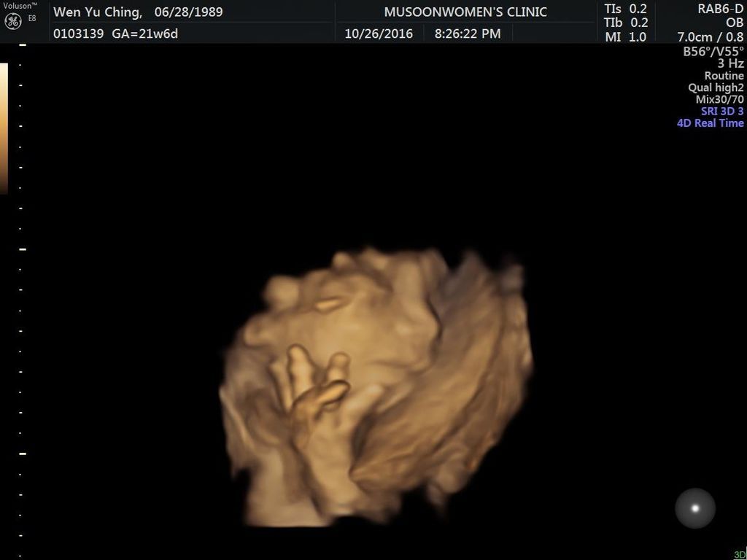Select the "4D Real Time" mode label
The height and width of the screenshot is (560, 747).
[x=711, y=123]
